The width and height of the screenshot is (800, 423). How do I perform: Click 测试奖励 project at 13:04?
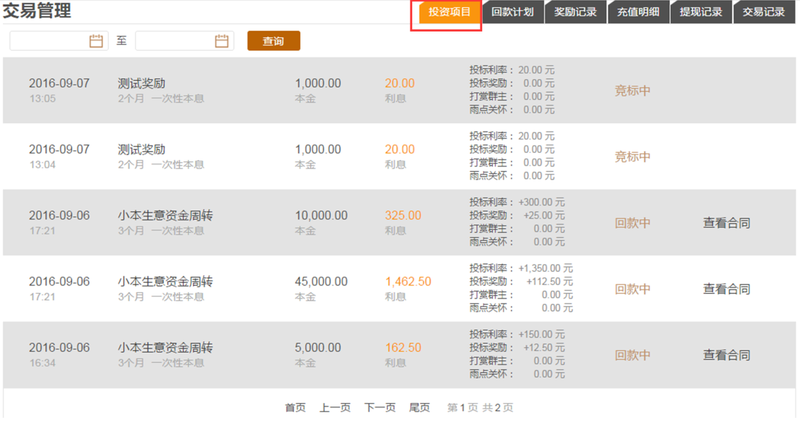(x=141, y=150)
